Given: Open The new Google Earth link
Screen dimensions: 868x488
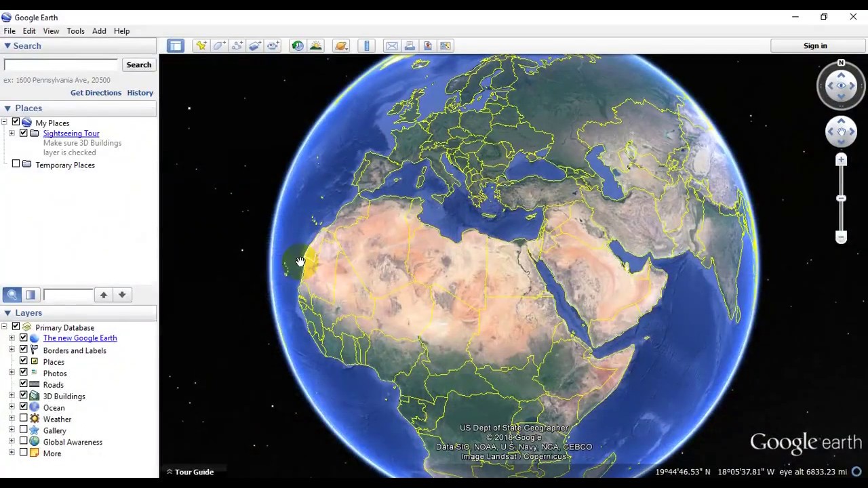Looking at the screenshot, I should [80, 338].
